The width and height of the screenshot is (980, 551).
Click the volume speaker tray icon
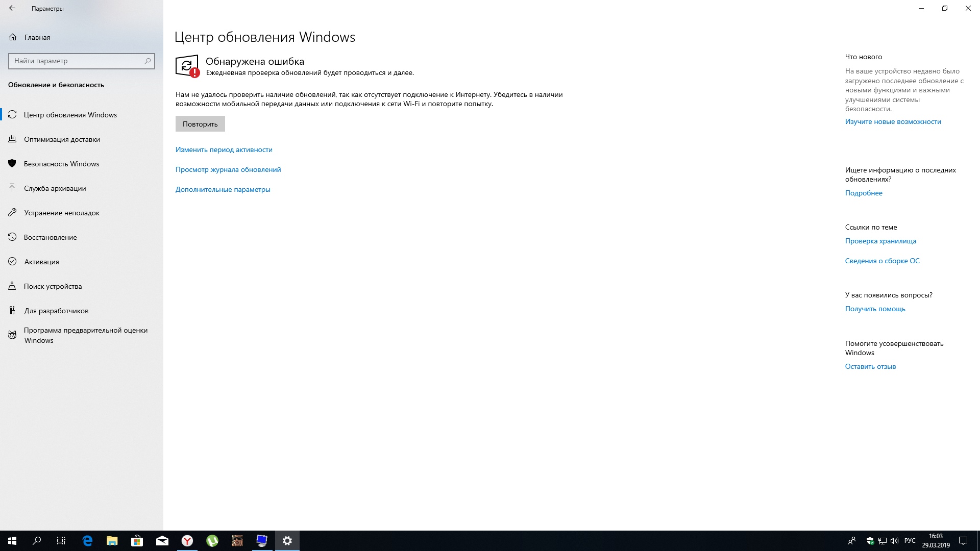[x=894, y=541]
